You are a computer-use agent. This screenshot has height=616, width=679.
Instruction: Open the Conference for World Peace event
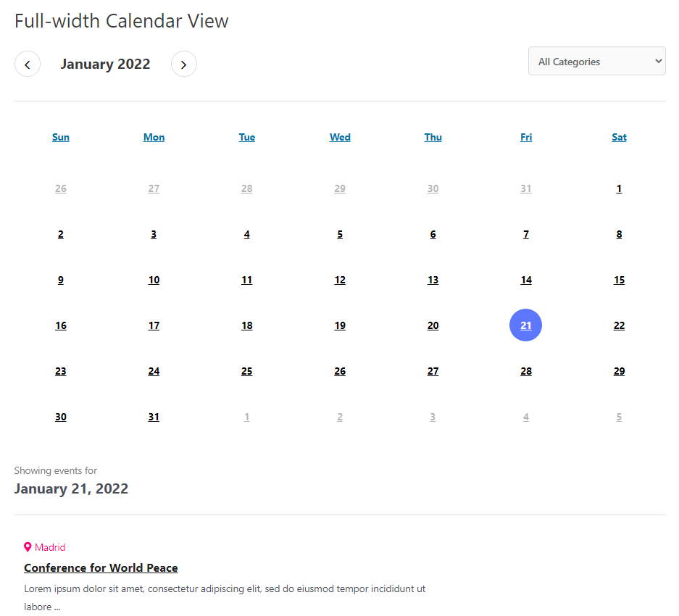[101, 567]
